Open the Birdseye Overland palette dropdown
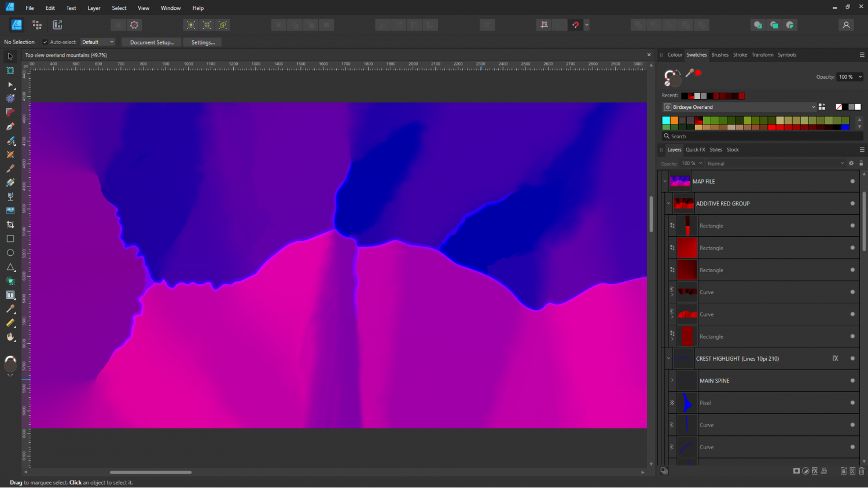 click(740, 107)
